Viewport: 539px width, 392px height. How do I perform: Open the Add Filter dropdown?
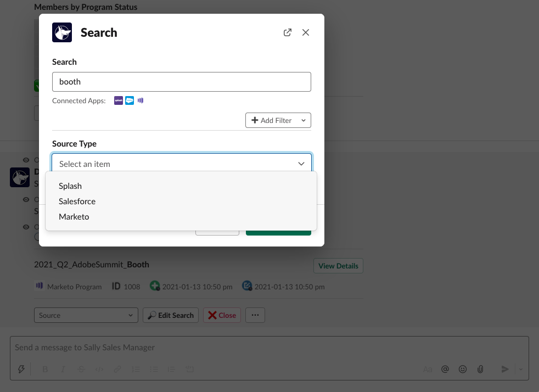[x=278, y=120]
